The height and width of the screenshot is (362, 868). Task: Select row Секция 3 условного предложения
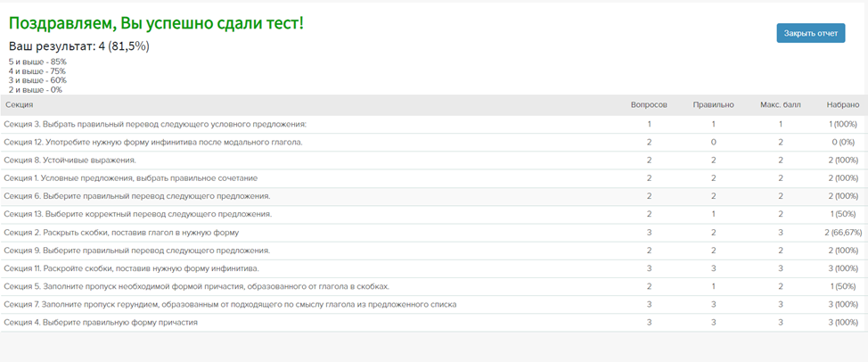[433, 125]
